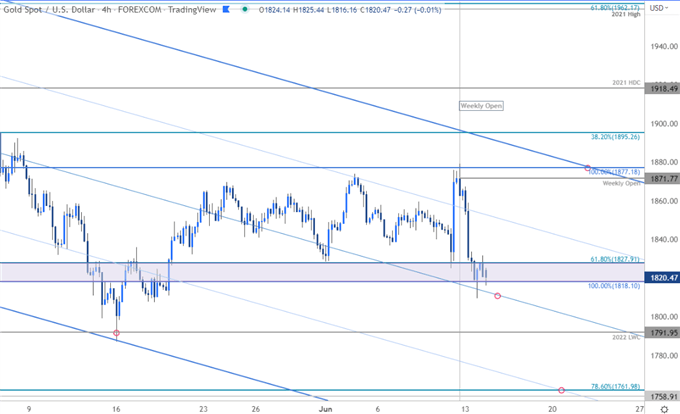Click the 1840.00 price axis label

(664, 240)
